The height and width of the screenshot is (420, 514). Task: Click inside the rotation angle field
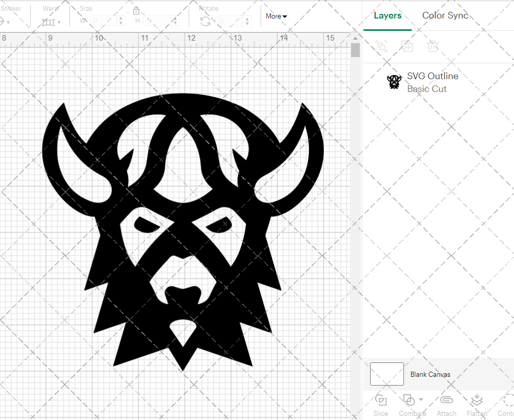point(228,20)
